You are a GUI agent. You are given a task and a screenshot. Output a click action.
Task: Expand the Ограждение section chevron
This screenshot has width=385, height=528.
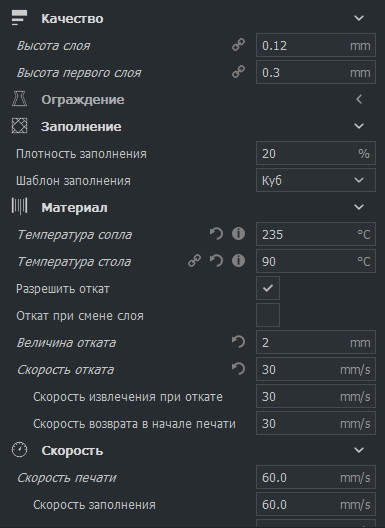[x=359, y=99]
